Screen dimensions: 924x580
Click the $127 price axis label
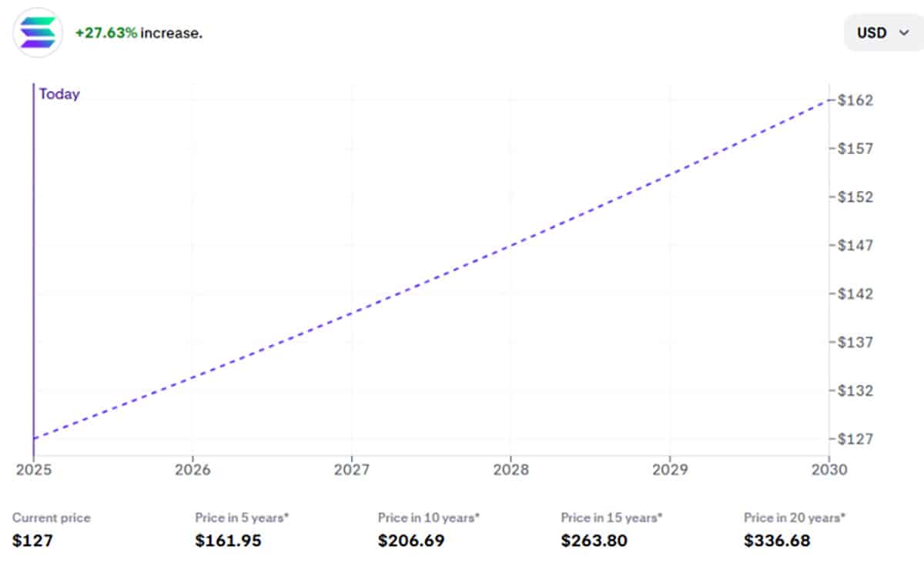[x=855, y=439]
